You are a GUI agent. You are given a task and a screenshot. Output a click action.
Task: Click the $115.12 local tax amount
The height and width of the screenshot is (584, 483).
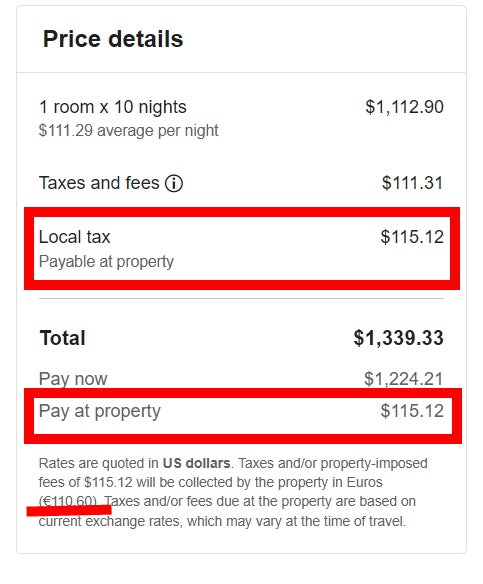coord(412,237)
